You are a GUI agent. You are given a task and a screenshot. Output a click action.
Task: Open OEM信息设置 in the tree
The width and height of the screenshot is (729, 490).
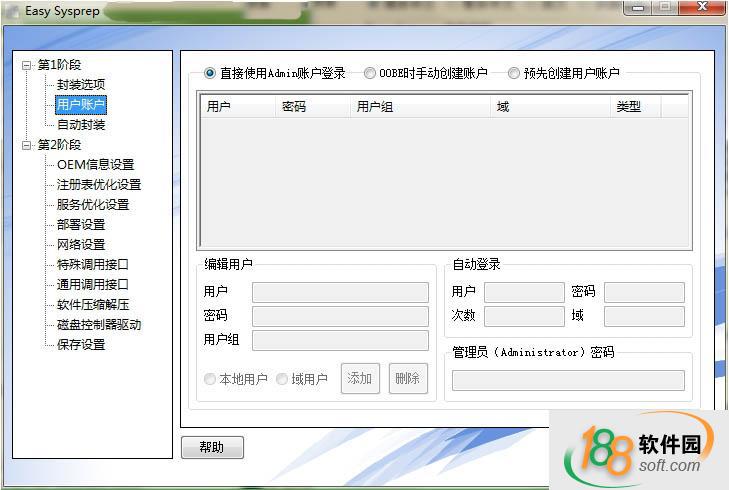(x=95, y=165)
